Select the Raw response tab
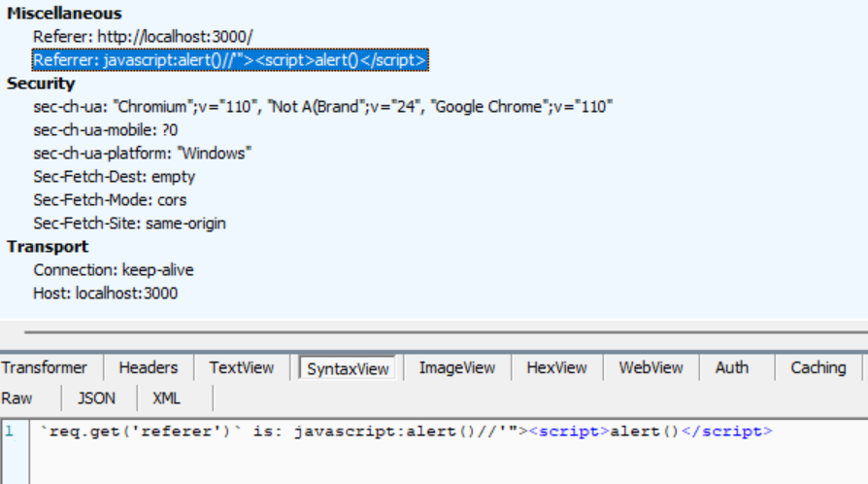 [17, 398]
